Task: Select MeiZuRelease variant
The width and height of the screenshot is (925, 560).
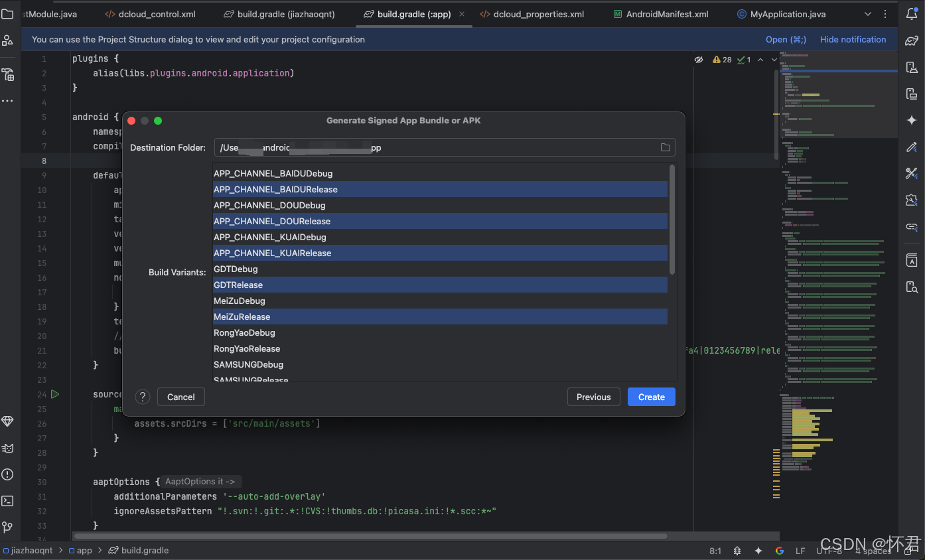Action: tap(440, 316)
